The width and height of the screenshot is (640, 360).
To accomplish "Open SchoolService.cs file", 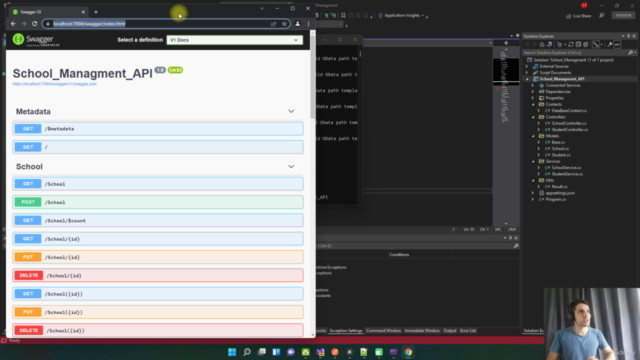I will 566,167.
